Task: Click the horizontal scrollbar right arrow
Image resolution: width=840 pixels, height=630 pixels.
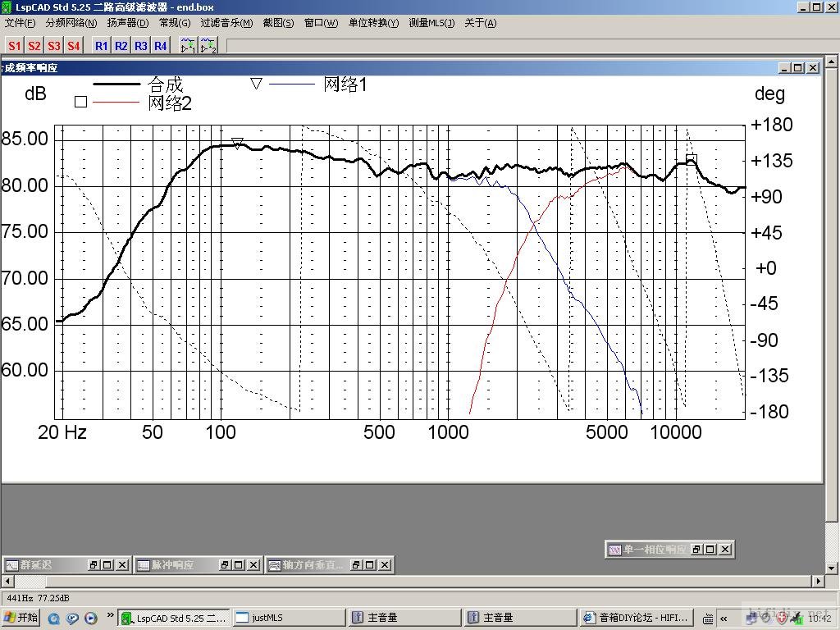Action: 817,582
